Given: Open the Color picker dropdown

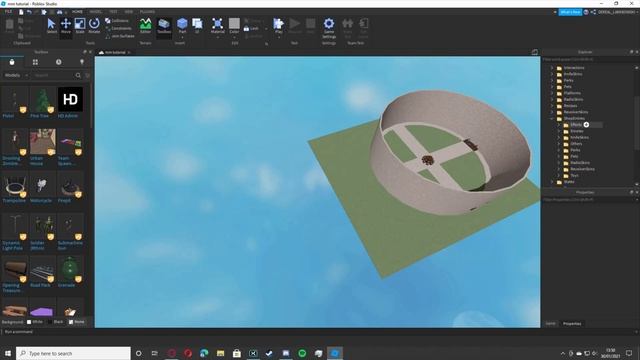Looking at the screenshot, I should 234,36.
